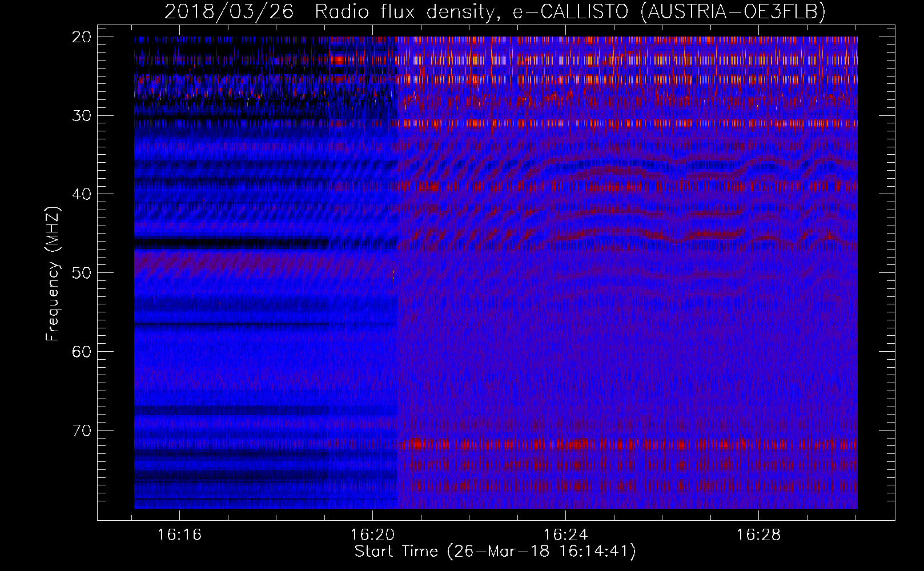Image resolution: width=924 pixels, height=571 pixels.
Task: Click the frequency tick label '50'
Action: 83,273
